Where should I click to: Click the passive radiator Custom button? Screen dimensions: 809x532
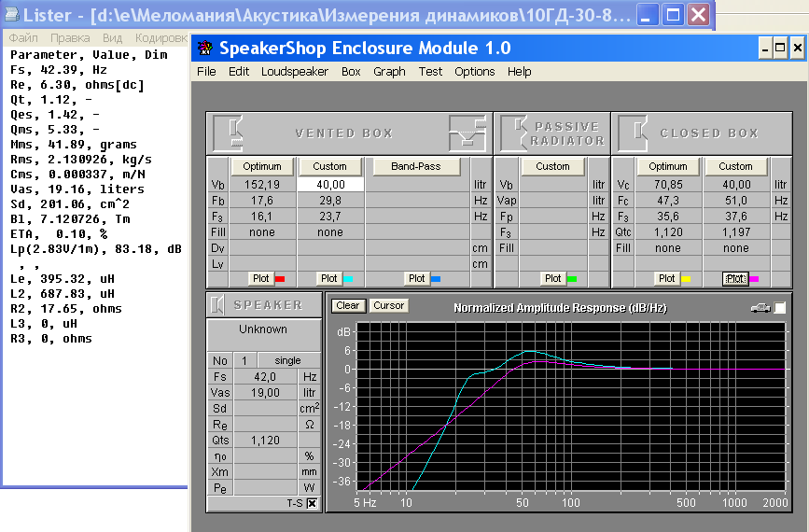(x=552, y=166)
